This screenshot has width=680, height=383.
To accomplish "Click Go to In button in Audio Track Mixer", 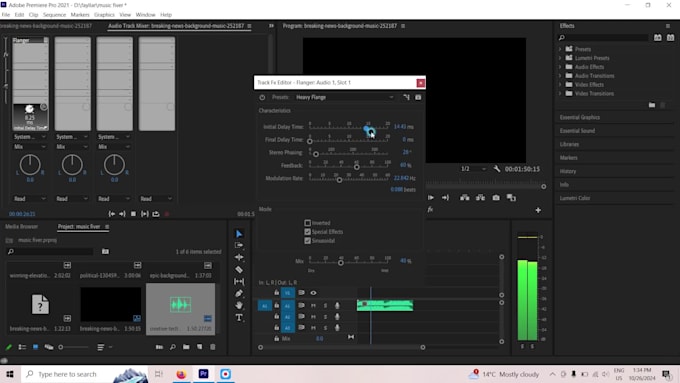I will pyautogui.click(x=111, y=214).
